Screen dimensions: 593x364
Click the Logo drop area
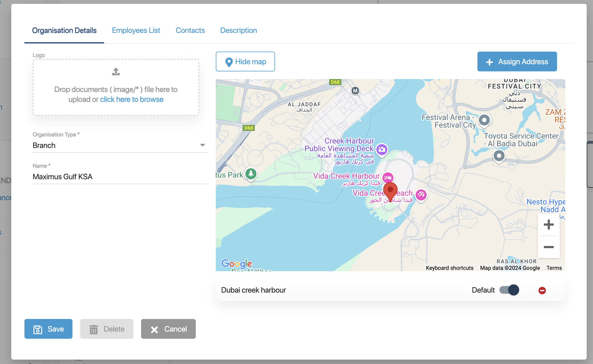pyautogui.click(x=116, y=87)
